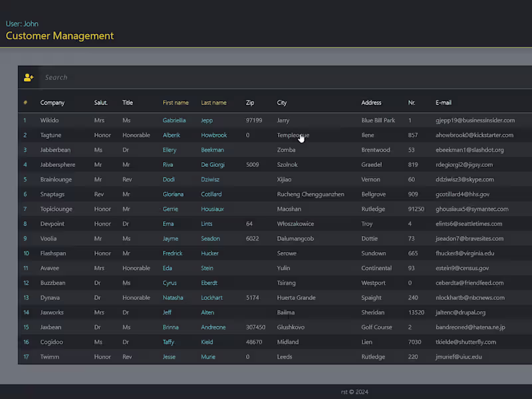This screenshot has width=532, height=399.
Task: Open first name link Gabriellia
Action: pyautogui.click(x=174, y=120)
